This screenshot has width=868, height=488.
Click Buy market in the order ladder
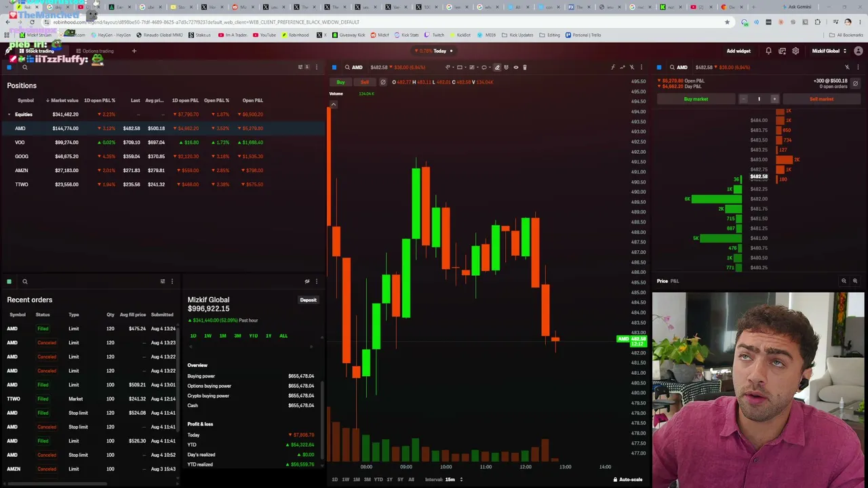click(696, 99)
